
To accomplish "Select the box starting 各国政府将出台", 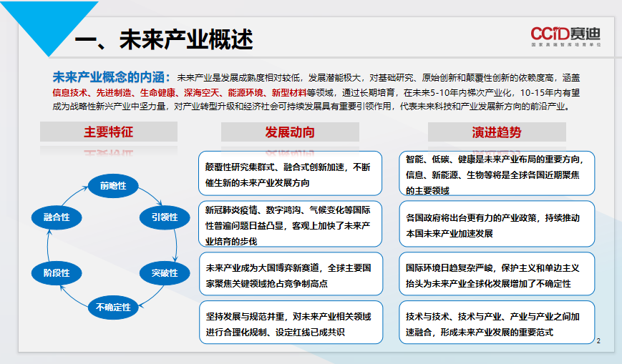I will pyautogui.click(x=497, y=224).
